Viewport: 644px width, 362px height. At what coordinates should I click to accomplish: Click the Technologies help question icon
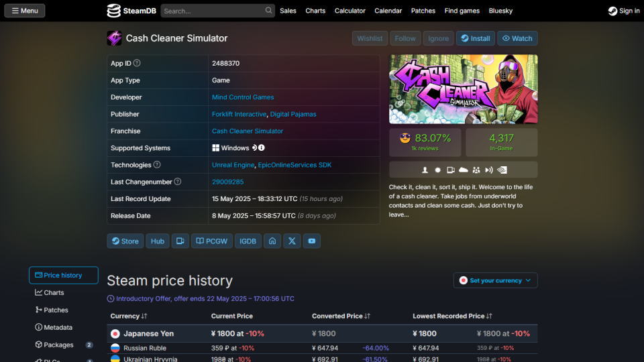pos(157,165)
